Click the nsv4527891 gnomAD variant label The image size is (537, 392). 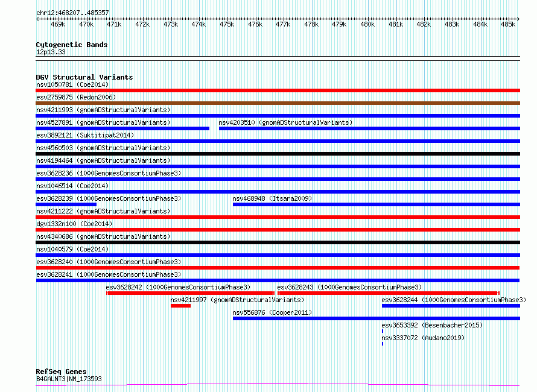(103, 122)
